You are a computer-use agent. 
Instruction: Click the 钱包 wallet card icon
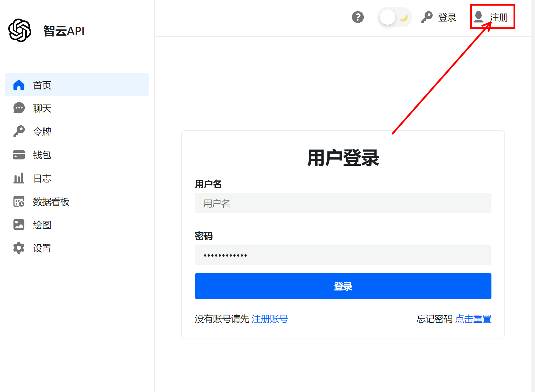pyautogui.click(x=19, y=155)
